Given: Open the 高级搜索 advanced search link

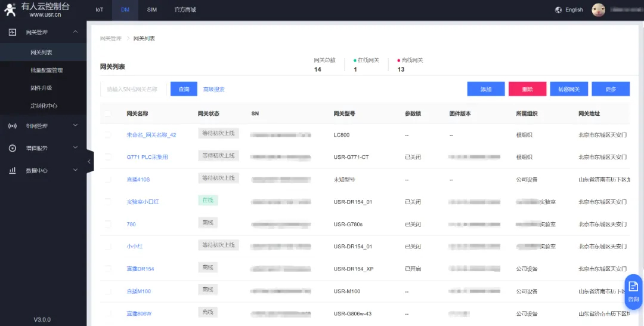Looking at the screenshot, I should point(214,89).
